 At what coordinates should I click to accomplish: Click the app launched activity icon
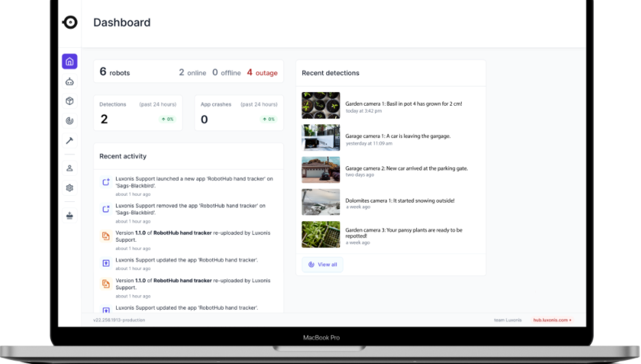pyautogui.click(x=106, y=182)
